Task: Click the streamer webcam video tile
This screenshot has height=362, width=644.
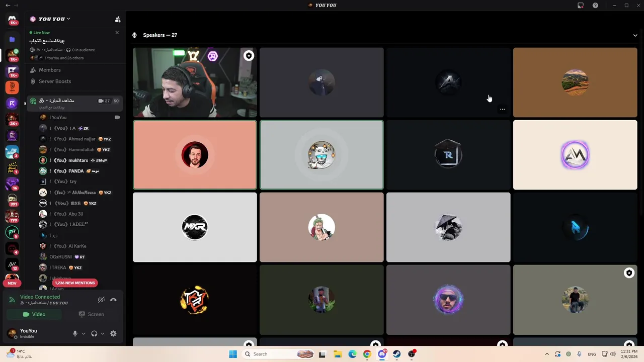Action: pos(195,82)
